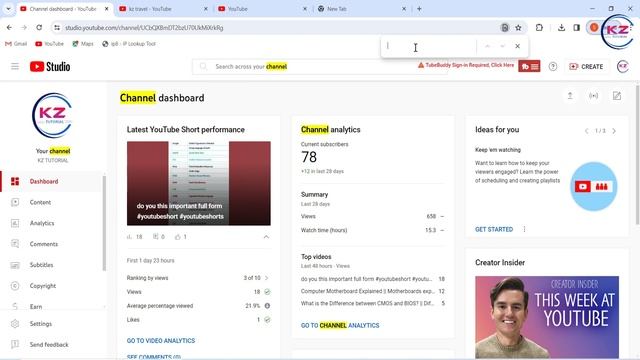640x360 pixels.
Task: Click Send feedback in the sidebar
Action: [51, 344]
